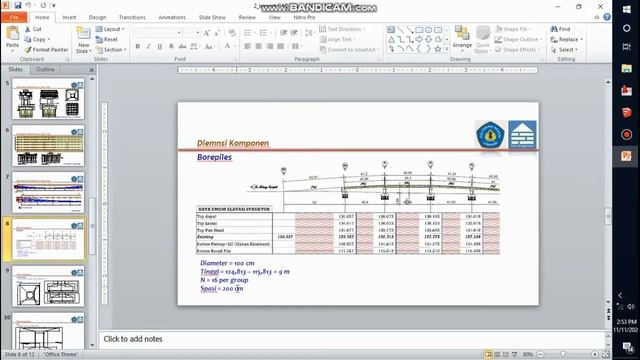Switch to the Insert ribbon tab
Viewport: 640px width, 360px height.
coord(69,17)
